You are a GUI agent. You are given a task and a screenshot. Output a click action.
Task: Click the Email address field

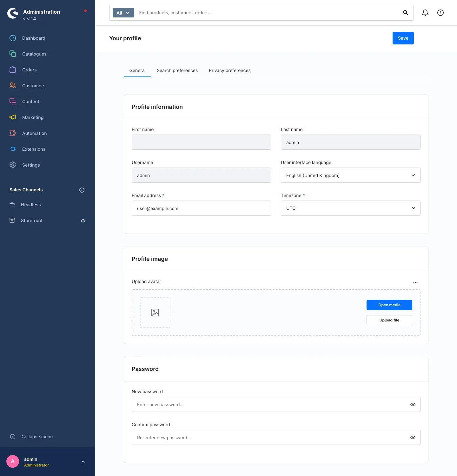tap(202, 208)
